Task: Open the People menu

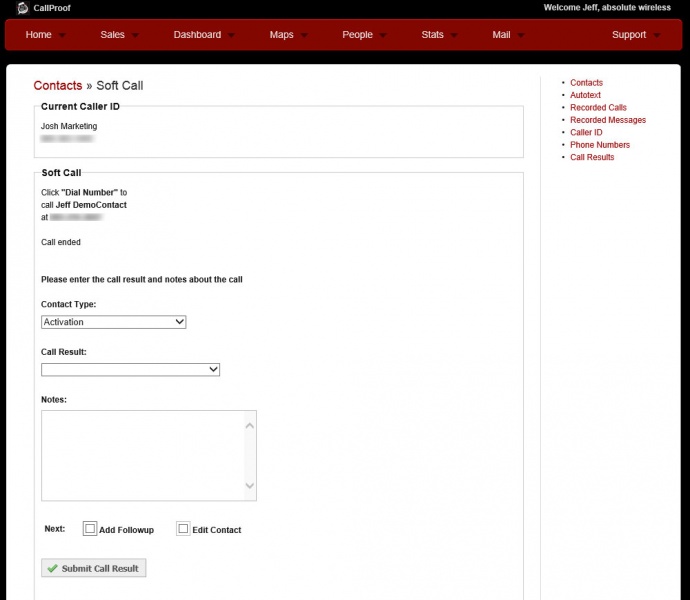Action: 357,35
